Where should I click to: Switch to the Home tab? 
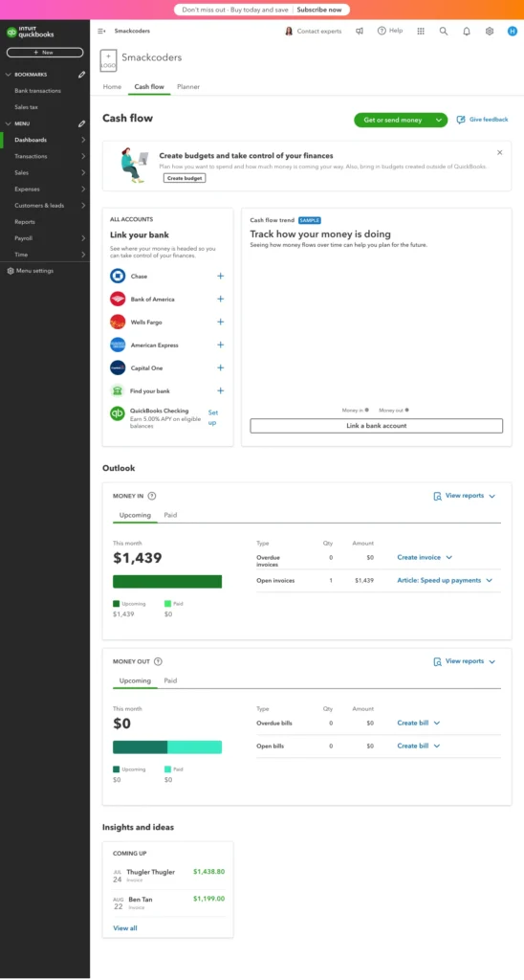pos(112,87)
